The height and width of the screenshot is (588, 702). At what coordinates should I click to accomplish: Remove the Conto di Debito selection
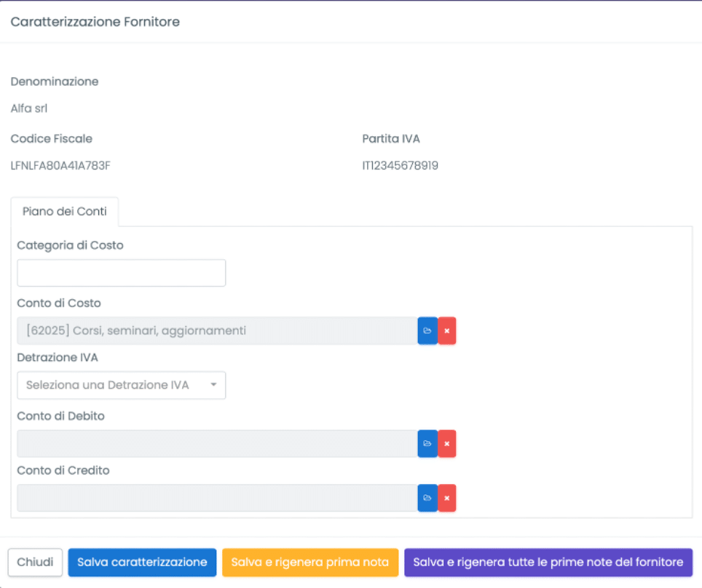[x=447, y=443]
